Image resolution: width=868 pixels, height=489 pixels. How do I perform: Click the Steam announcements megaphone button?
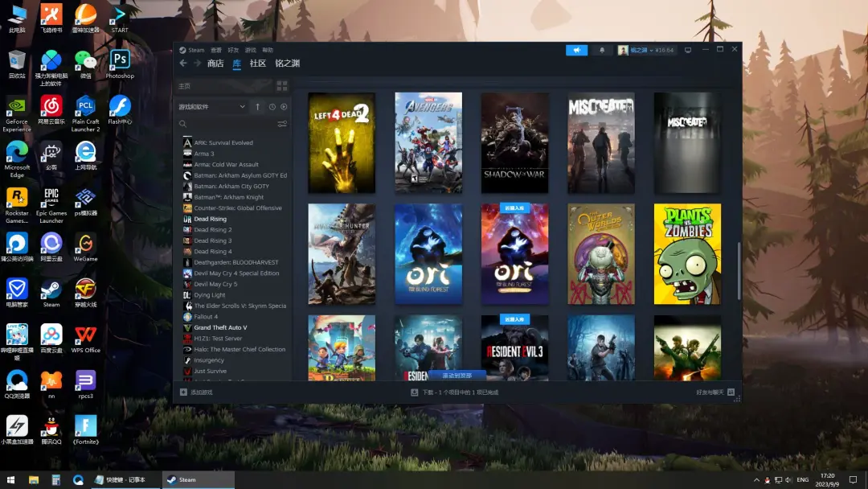576,50
